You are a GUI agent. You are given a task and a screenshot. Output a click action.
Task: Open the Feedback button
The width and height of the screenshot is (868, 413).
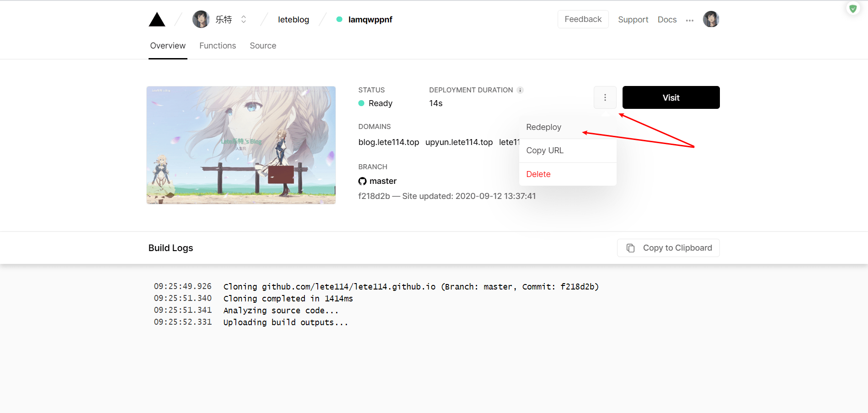click(x=583, y=19)
